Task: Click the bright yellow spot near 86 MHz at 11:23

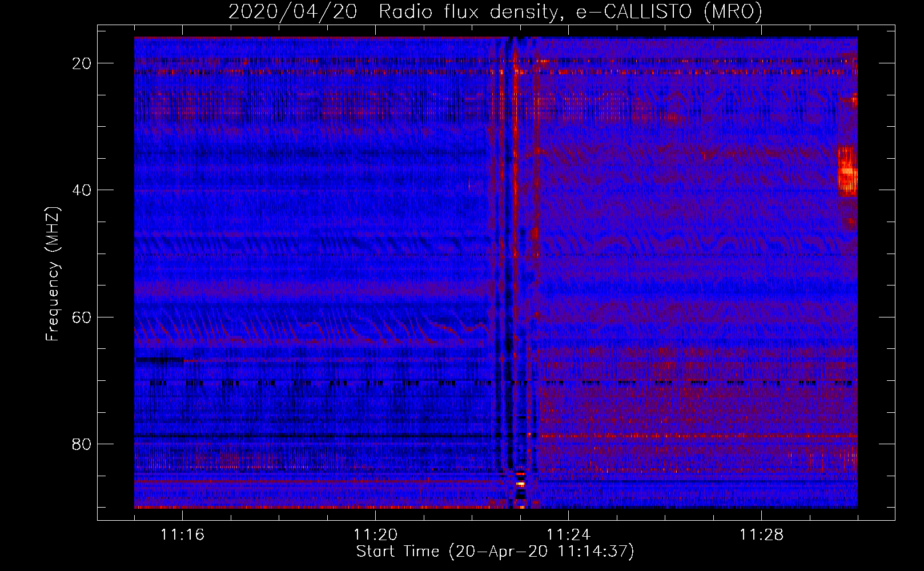Action: click(520, 484)
